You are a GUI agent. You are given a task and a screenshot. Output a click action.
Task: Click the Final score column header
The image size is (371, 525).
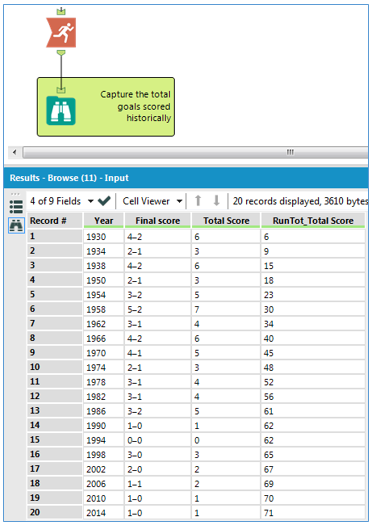coord(158,221)
